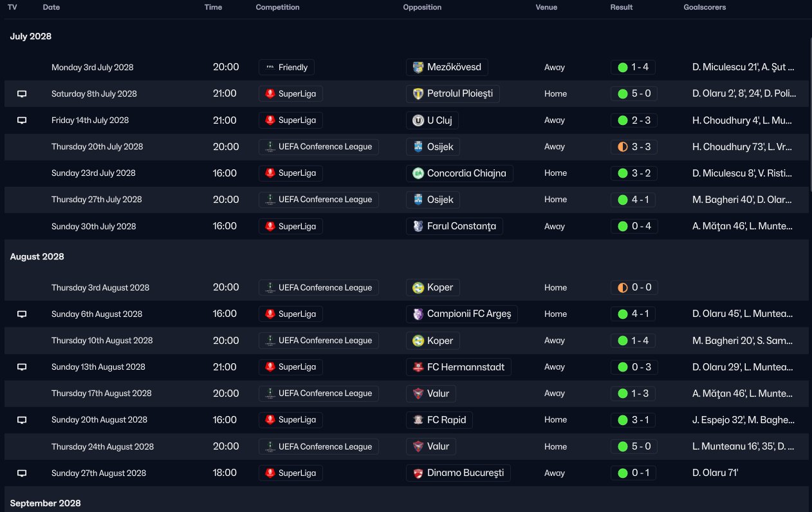Click the Result column header
Screen dimensions: 812x512
[621, 8]
